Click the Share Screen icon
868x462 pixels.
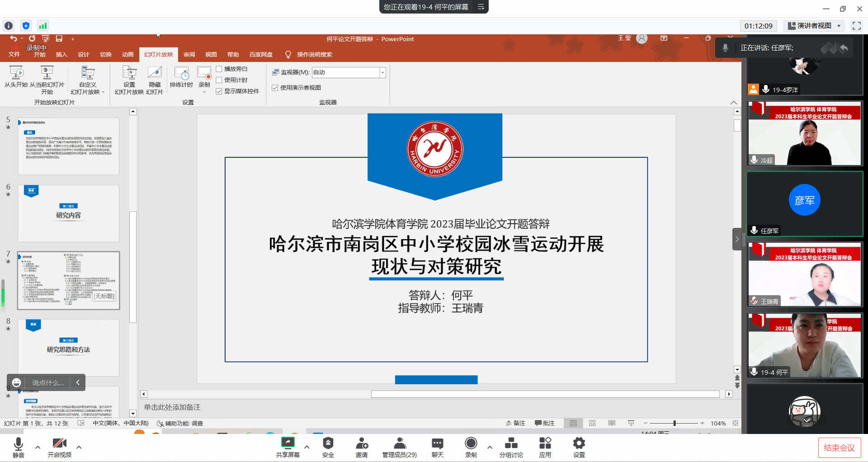(288, 443)
